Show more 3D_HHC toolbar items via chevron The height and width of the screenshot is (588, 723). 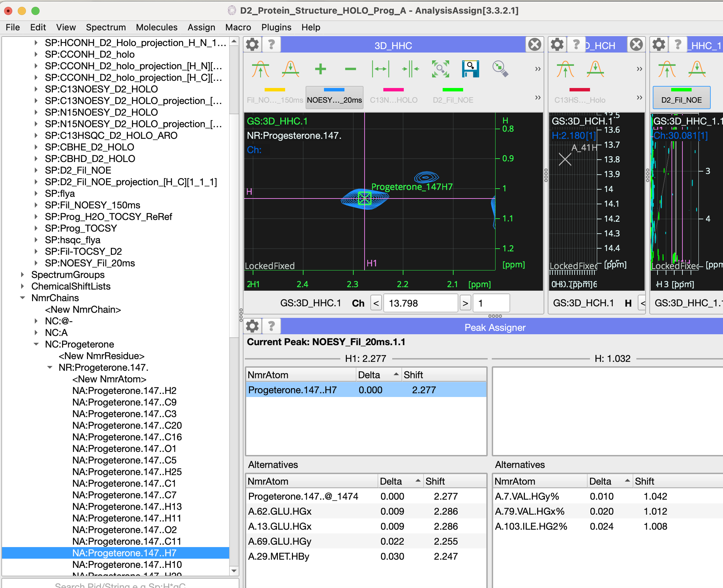pos(537,69)
